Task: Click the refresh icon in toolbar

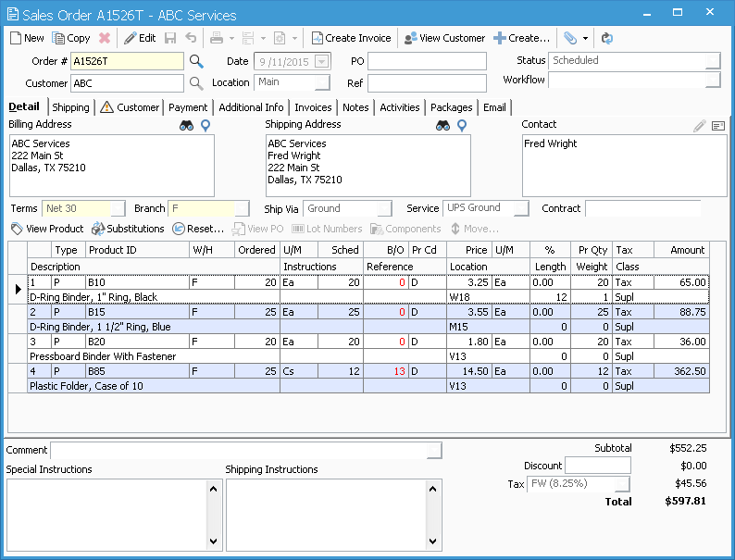Action: [607, 38]
